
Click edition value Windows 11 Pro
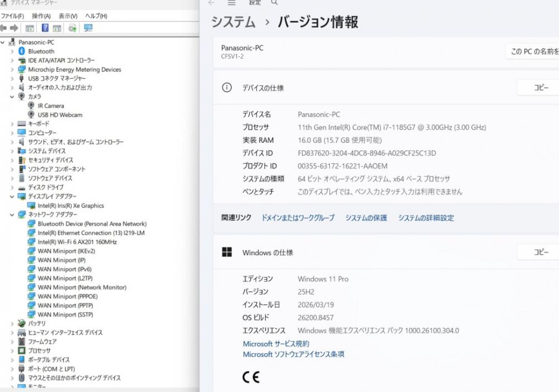click(323, 279)
